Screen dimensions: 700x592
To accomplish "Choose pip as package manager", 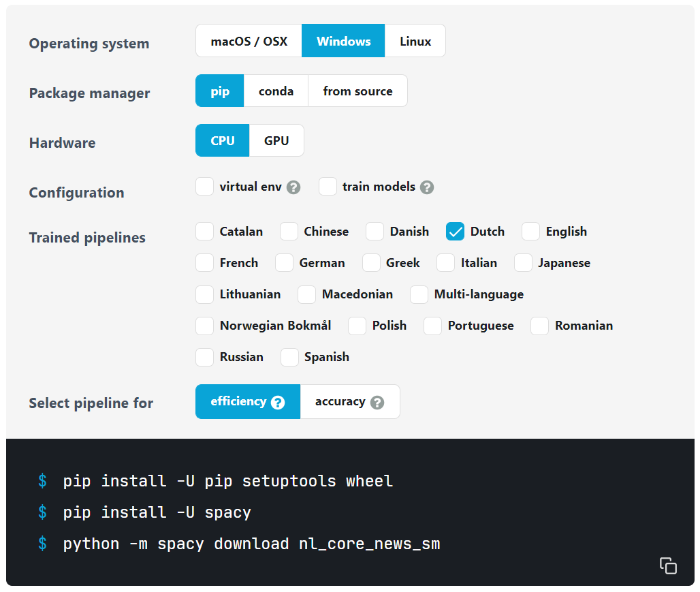I will (220, 91).
